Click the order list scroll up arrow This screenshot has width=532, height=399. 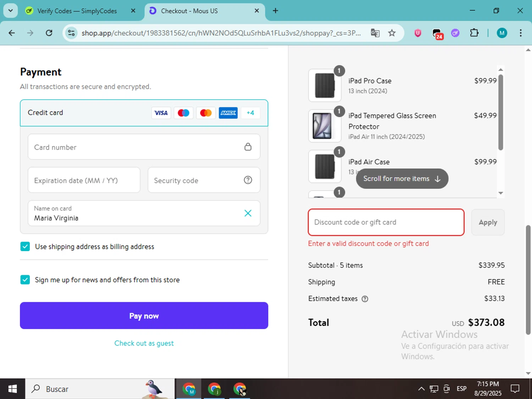tap(500, 70)
